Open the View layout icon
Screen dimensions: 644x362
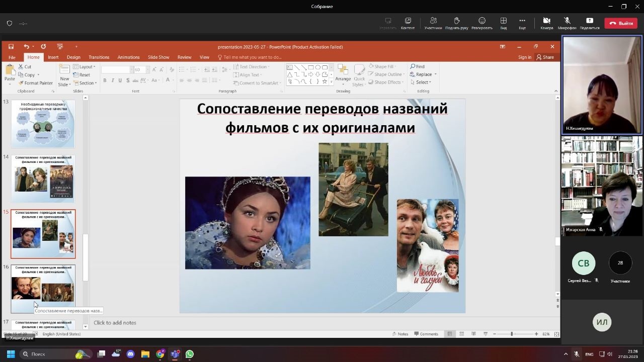pyautogui.click(x=503, y=21)
